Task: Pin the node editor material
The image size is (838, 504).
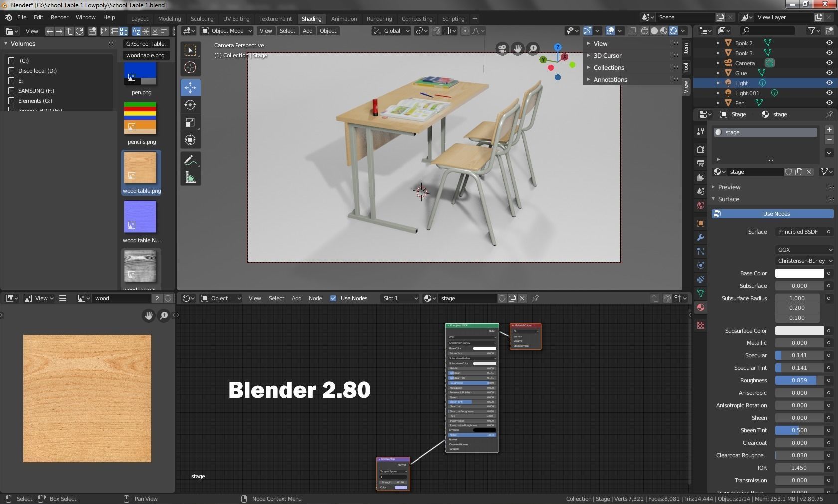Action: click(x=535, y=298)
